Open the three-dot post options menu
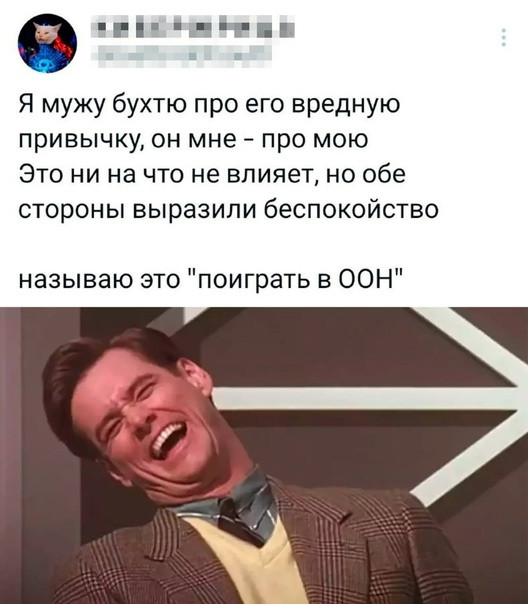The height and width of the screenshot is (604, 528). (x=503, y=37)
